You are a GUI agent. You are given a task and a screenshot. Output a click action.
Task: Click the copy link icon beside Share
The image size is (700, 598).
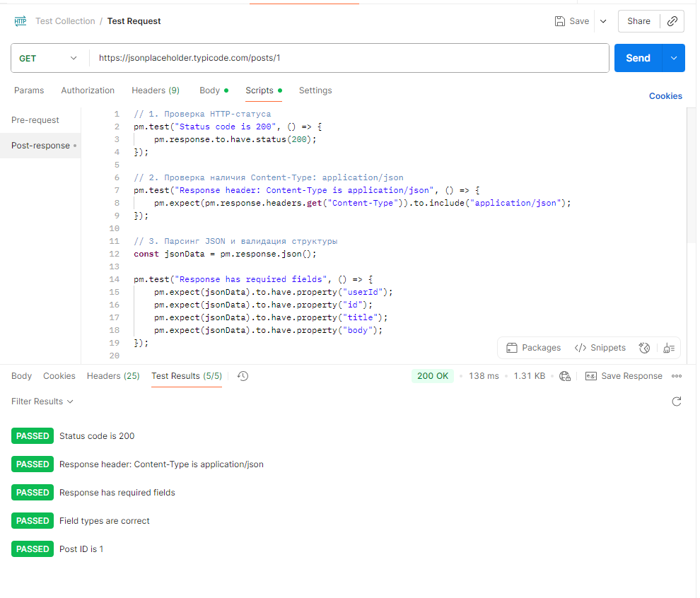672,21
